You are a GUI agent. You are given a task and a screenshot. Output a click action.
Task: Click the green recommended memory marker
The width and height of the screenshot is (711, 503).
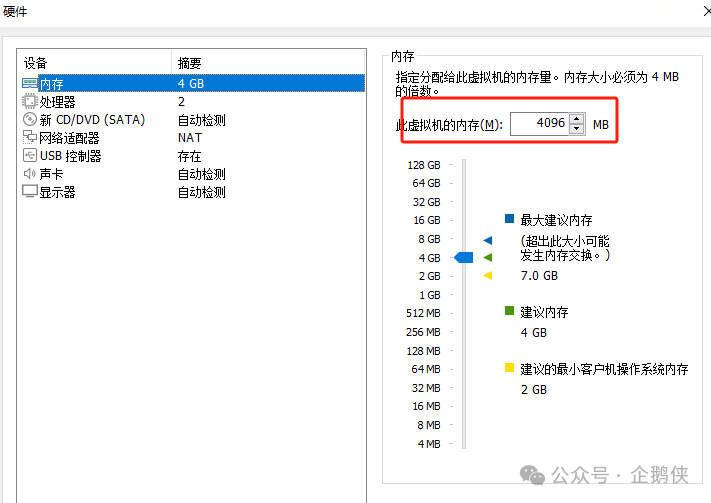(488, 258)
